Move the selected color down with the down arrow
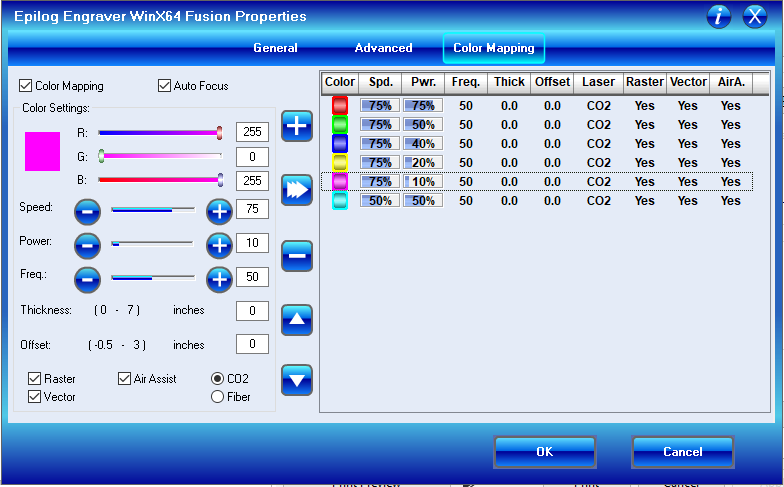Screen dimensions: 784x487 [296, 380]
